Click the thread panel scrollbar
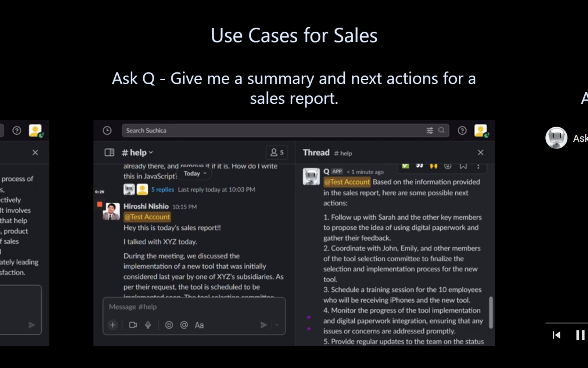Viewport: 588px width, 368px height. click(x=491, y=312)
